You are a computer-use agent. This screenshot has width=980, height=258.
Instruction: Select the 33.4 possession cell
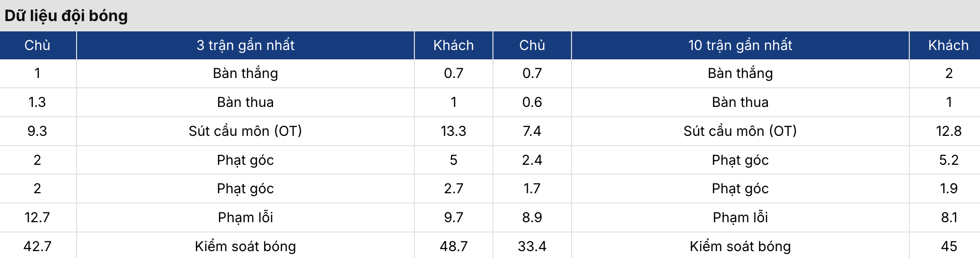pyautogui.click(x=532, y=246)
